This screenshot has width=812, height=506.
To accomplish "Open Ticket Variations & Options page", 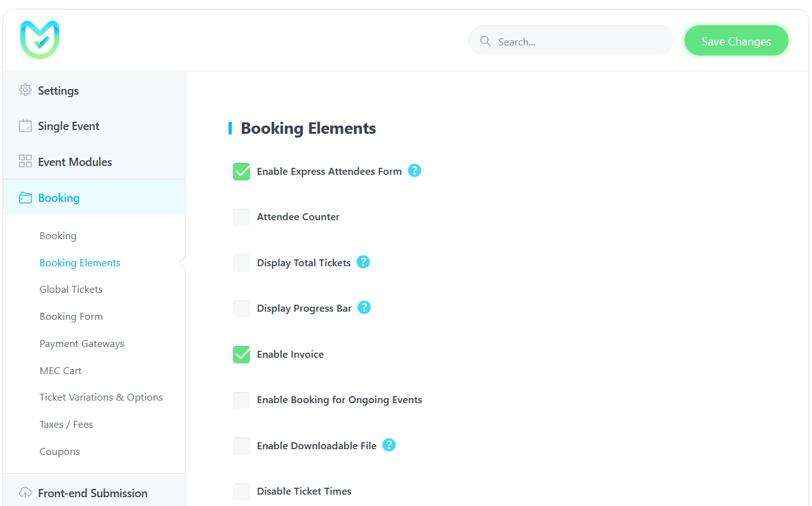I will tap(101, 397).
